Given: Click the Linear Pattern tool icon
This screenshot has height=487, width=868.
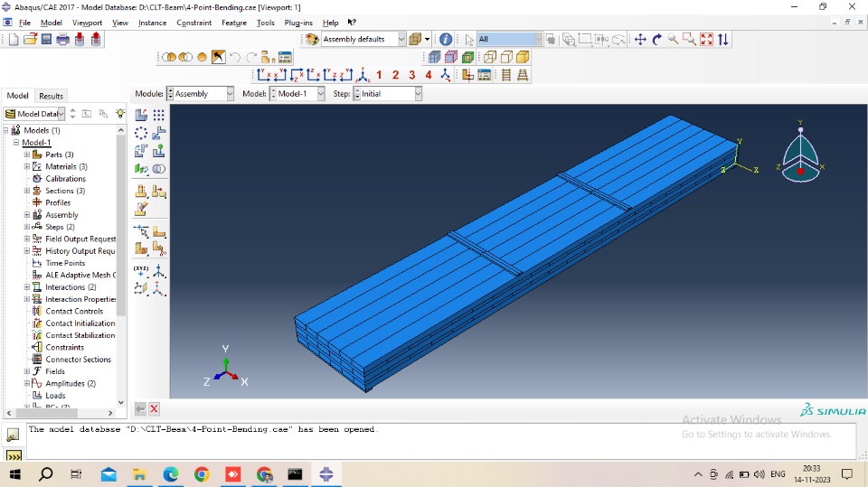Looking at the screenshot, I should 158,115.
